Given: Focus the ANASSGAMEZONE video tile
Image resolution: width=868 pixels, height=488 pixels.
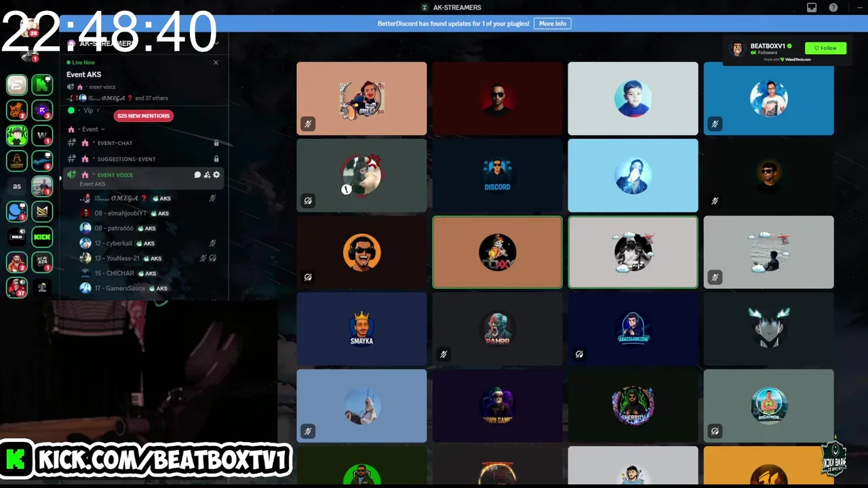Looking at the screenshot, I should [x=633, y=329].
